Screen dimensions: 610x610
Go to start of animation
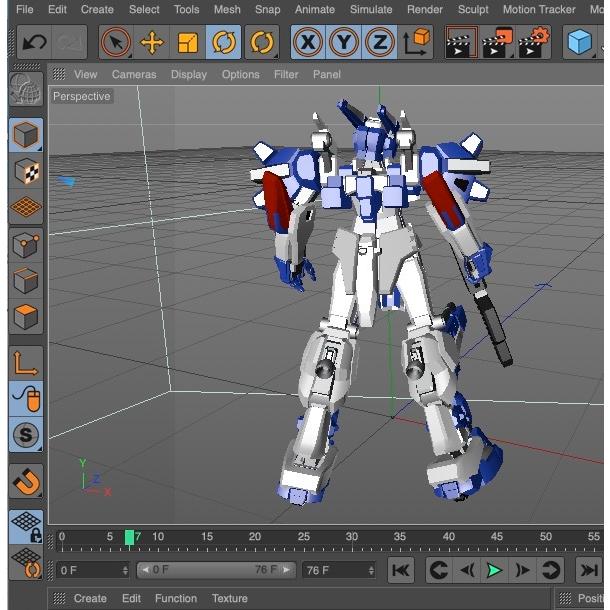tap(401, 570)
